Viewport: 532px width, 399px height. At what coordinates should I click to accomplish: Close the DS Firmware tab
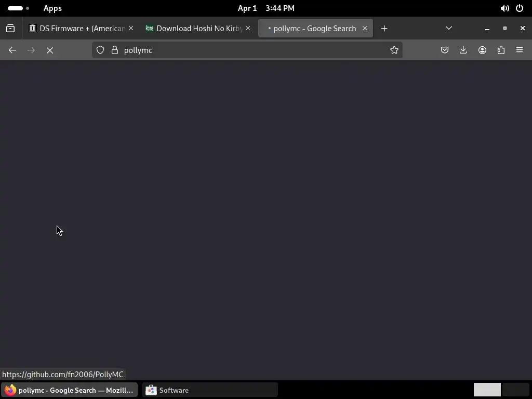click(x=131, y=28)
